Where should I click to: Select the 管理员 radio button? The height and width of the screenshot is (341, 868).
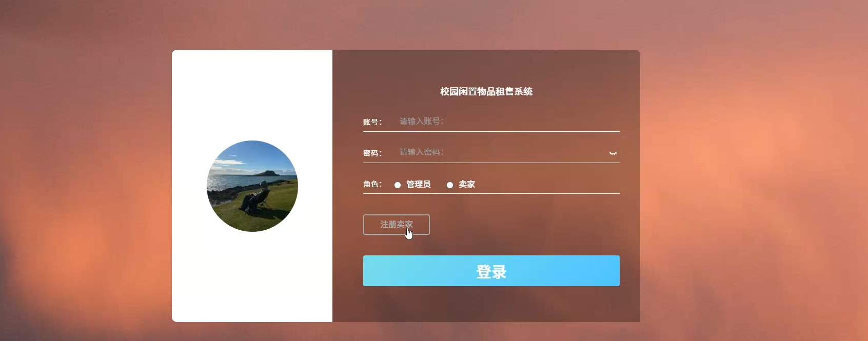click(x=398, y=185)
